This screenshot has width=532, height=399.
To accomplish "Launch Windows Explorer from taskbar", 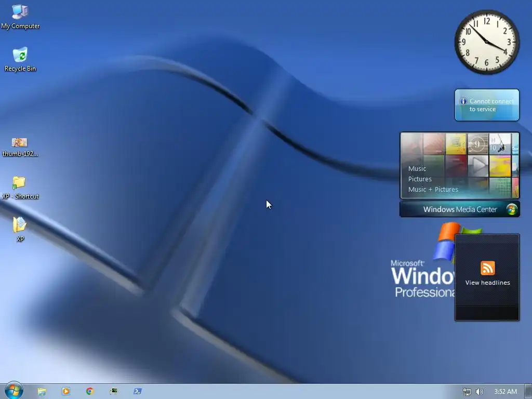I will click(42, 392).
